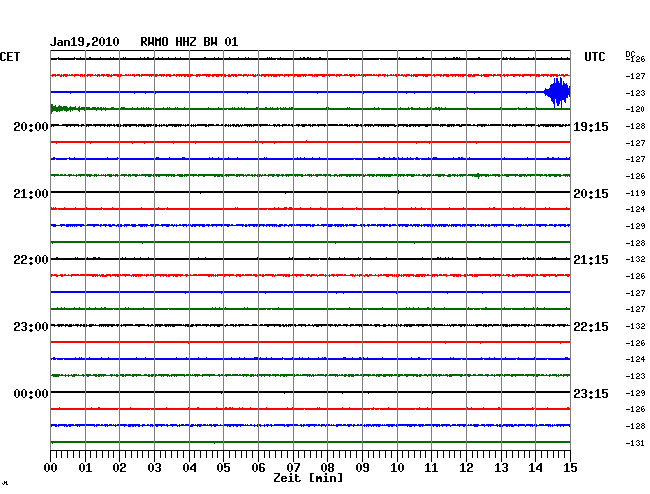Viewport: 650px width, 494px height.
Task: Click the DC offset value -120
Action: coord(635,109)
